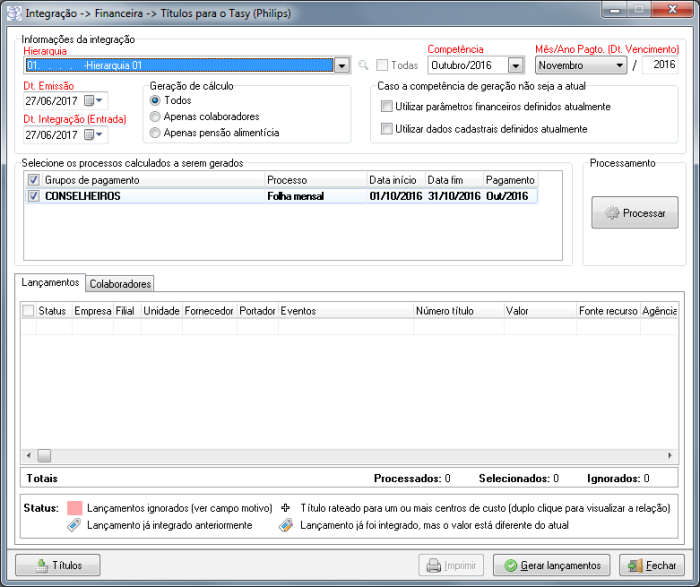
Task: Click the pink ignored-entries status swatch
Action: [74, 508]
